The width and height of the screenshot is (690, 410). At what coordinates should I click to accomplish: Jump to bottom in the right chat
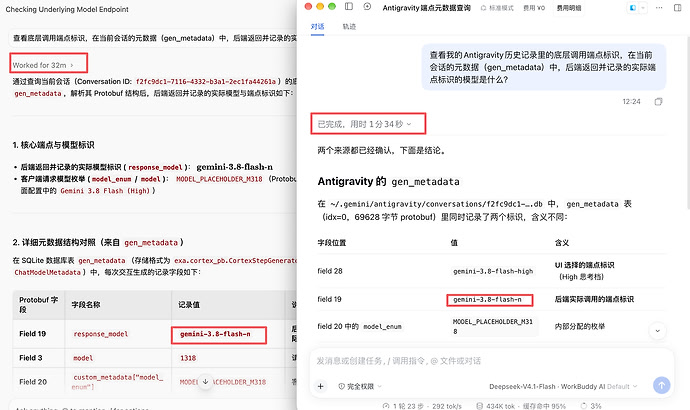click(x=657, y=331)
